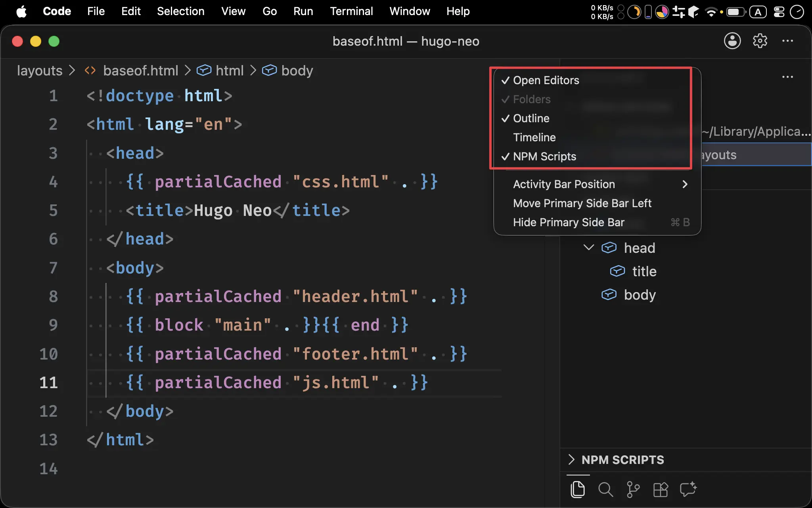Click the Wi-Fi icon in macOS menu bar
Screen dimensions: 812x508
coord(712,12)
